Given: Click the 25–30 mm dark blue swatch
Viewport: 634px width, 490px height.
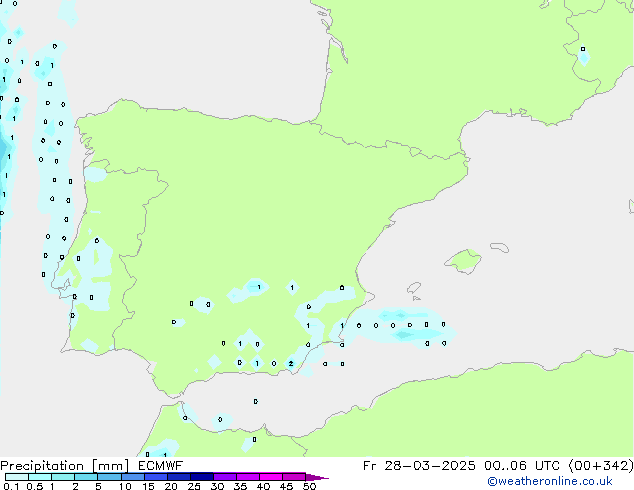Looking at the screenshot, I should click(201, 477).
